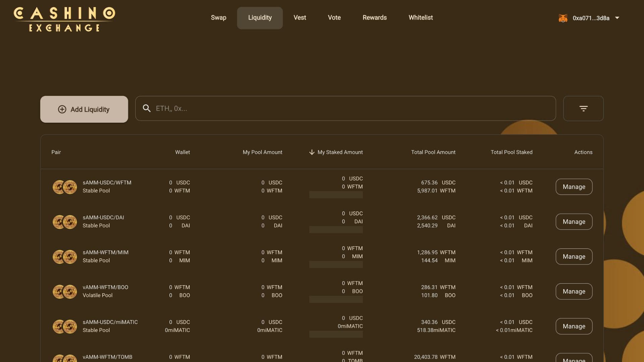Sort by the Pair column header
Screen dimensions: 644x362
(56, 152)
